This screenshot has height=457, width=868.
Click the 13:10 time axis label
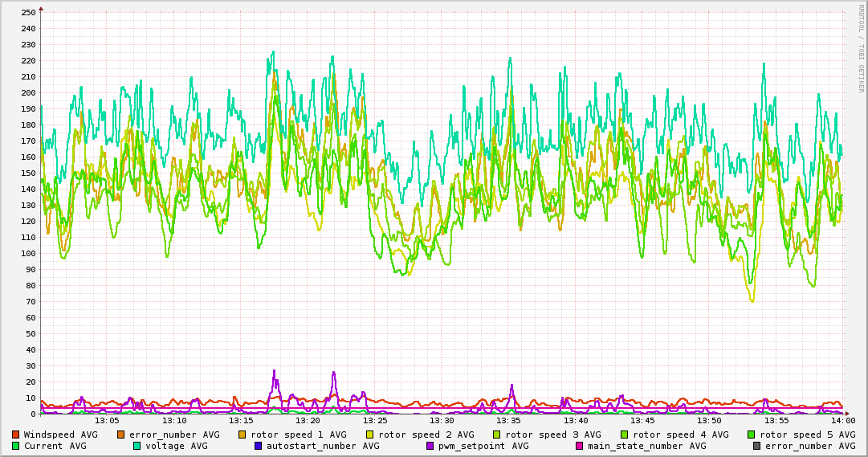point(173,421)
